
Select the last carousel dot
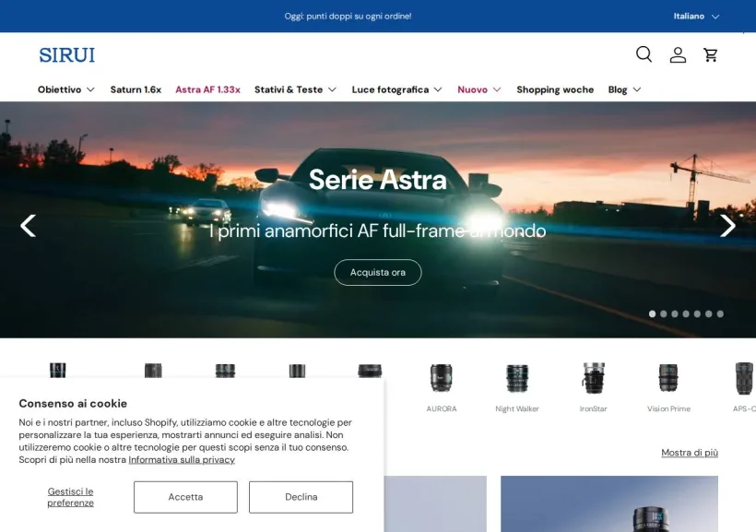[720, 314]
